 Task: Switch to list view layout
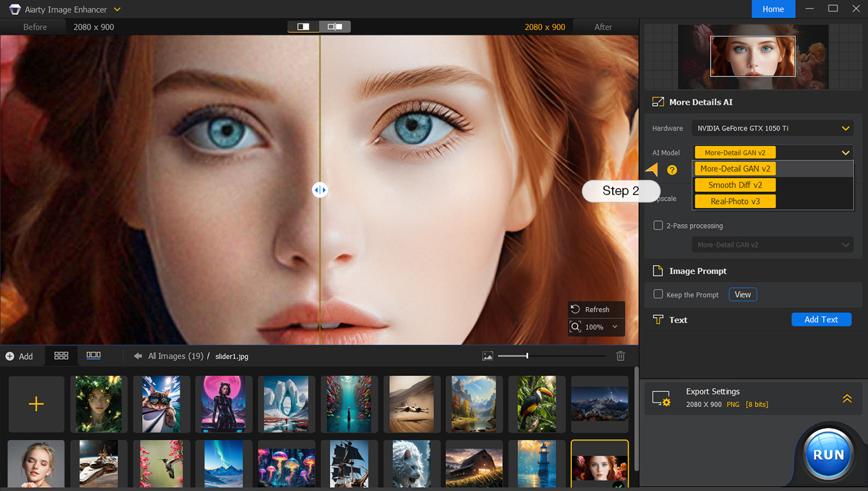pyautogui.click(x=93, y=355)
